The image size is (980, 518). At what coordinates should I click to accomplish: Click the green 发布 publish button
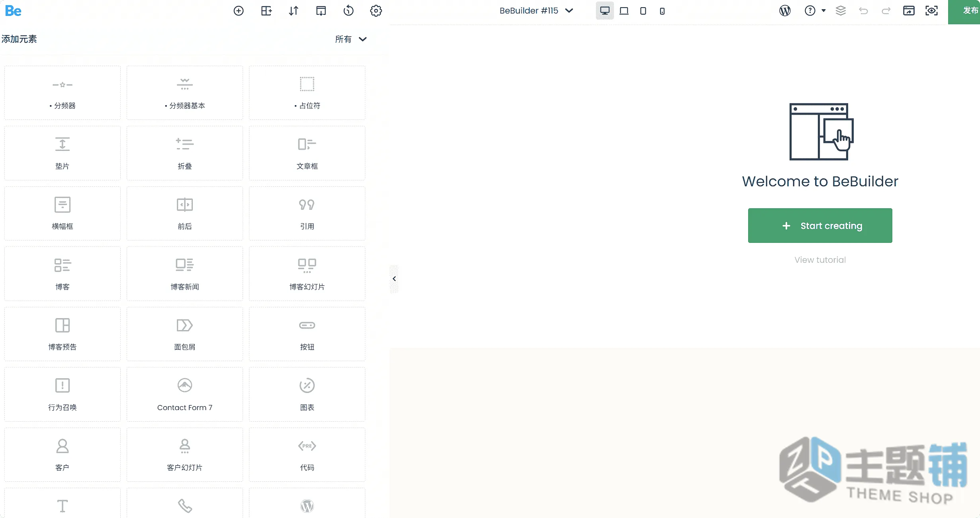(x=964, y=12)
